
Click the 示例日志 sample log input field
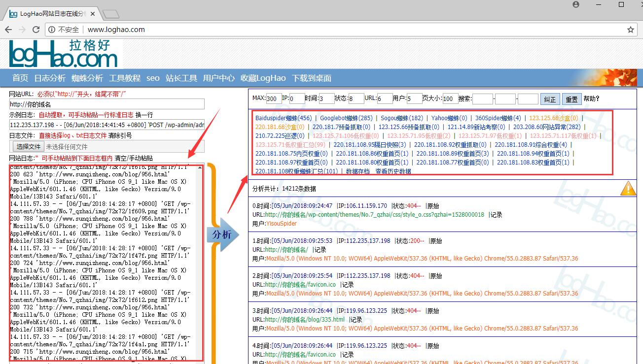(x=107, y=125)
